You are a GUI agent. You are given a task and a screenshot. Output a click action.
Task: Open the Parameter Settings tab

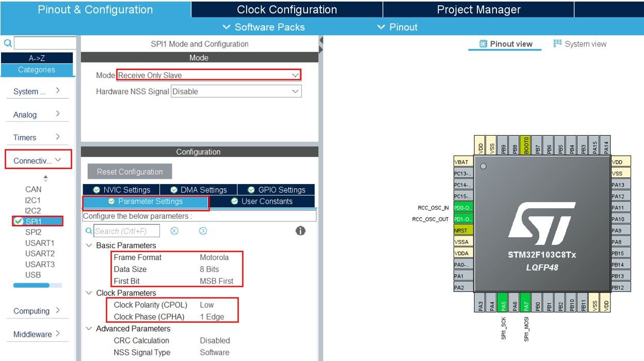(x=146, y=202)
